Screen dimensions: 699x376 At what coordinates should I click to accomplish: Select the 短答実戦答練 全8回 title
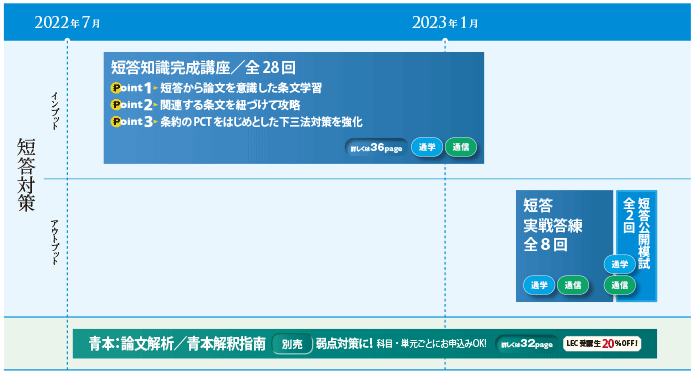click(x=553, y=225)
